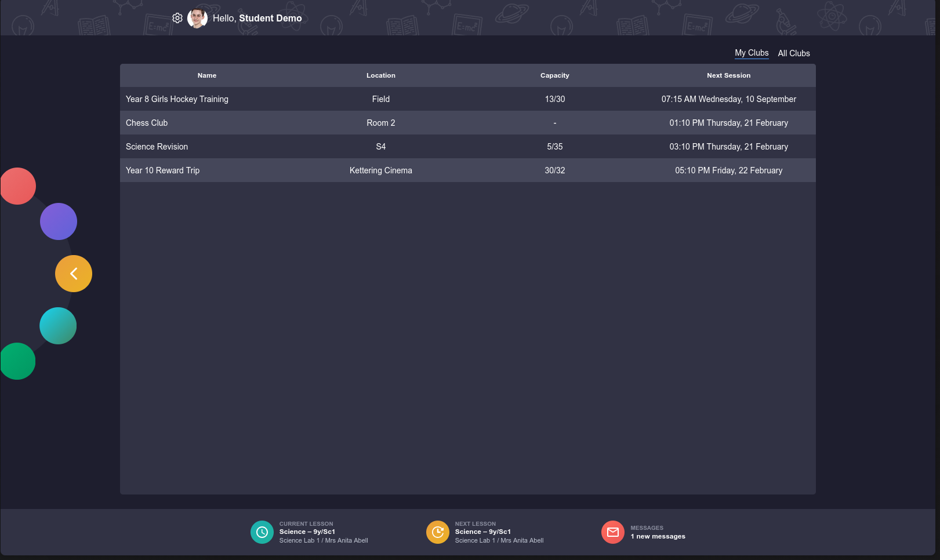940x560 pixels.
Task: Open the Chess Club row
Action: pyautogui.click(x=468, y=123)
